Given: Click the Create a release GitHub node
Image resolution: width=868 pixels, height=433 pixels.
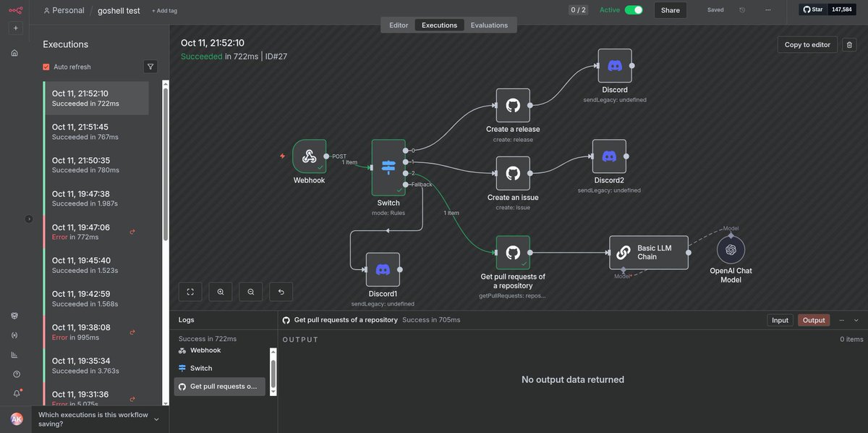Looking at the screenshot, I should 513,105.
